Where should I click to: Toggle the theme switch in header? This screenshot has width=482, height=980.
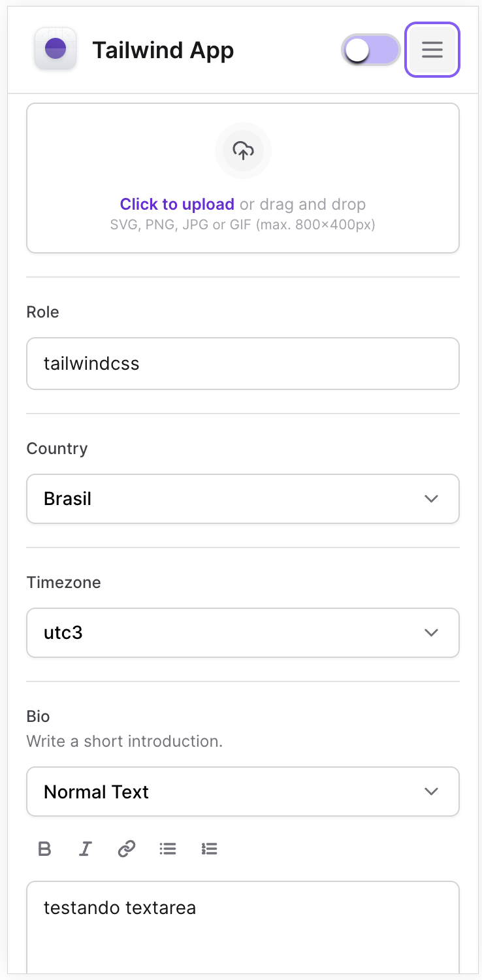click(371, 50)
